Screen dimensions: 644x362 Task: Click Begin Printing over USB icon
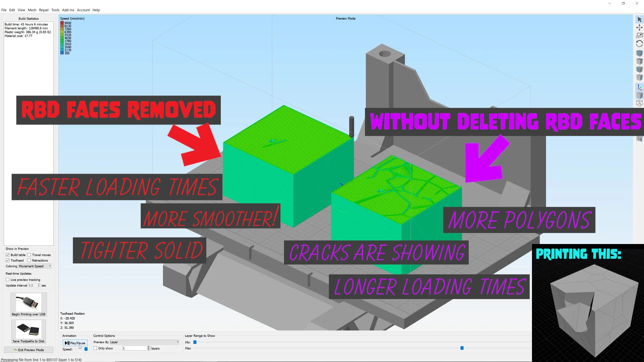(x=29, y=303)
